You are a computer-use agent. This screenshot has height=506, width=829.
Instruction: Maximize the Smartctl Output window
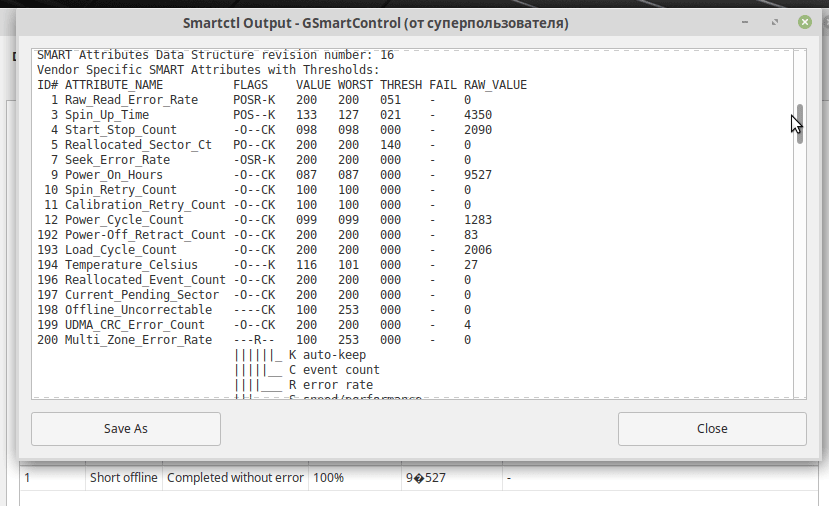point(775,22)
